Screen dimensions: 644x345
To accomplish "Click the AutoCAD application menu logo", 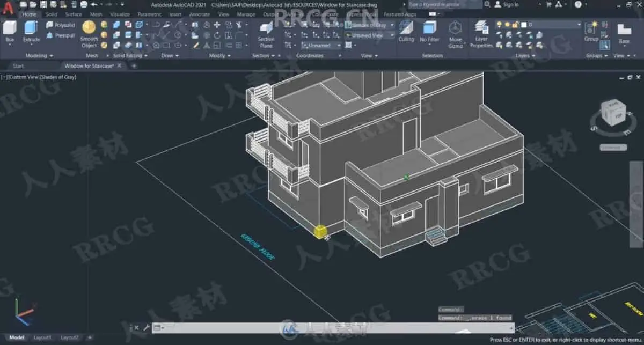I will (x=8, y=9).
